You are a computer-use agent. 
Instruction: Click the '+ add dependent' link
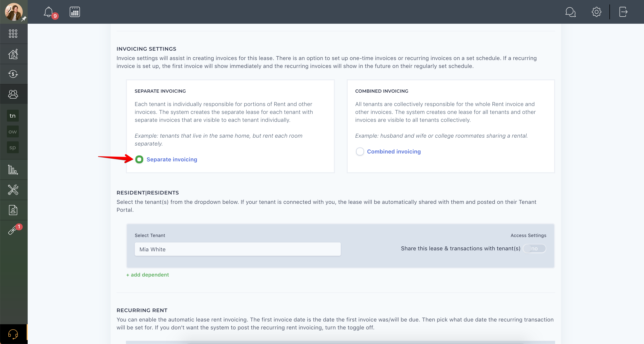(147, 275)
